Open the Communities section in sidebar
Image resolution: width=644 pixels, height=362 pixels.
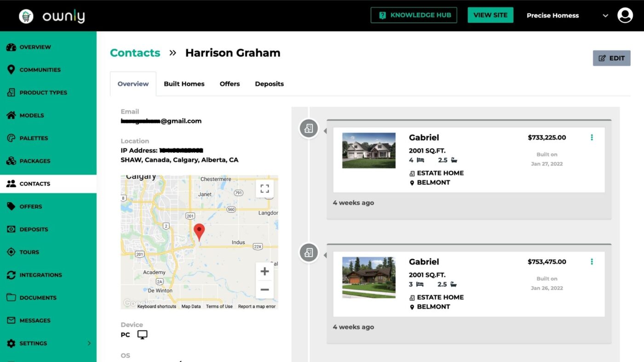(x=40, y=69)
